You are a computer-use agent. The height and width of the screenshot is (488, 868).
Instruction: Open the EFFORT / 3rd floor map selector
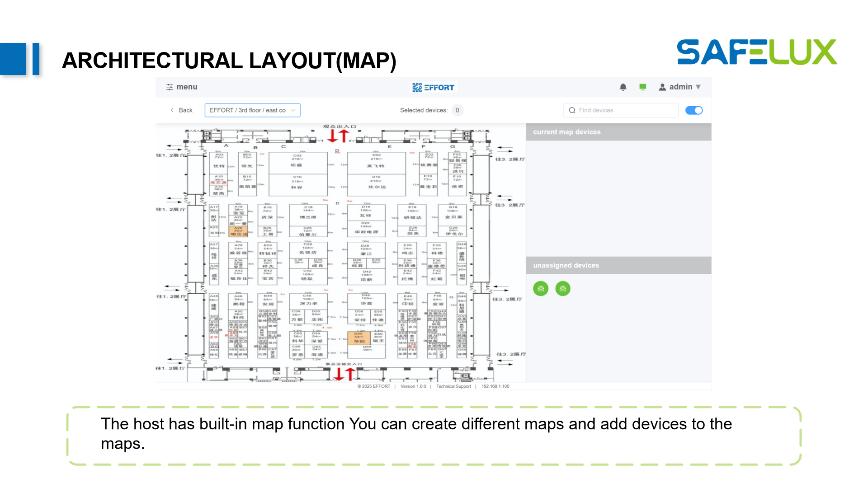click(247, 110)
